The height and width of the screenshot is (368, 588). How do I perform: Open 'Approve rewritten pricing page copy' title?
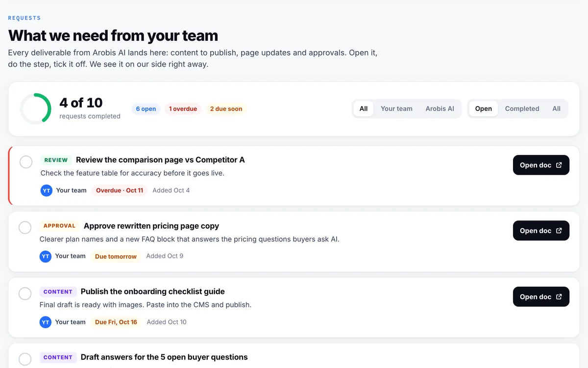(151, 226)
